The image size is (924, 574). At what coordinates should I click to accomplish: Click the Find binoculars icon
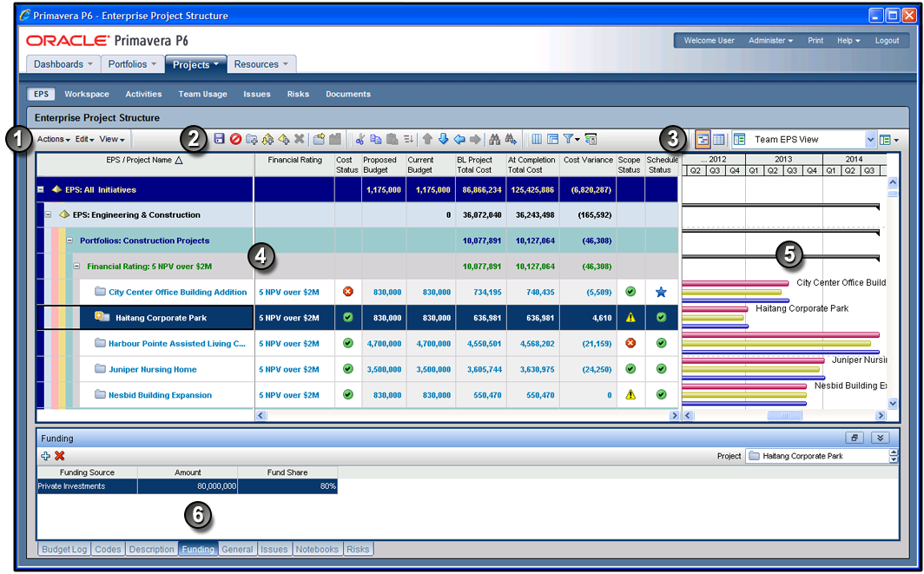click(x=494, y=139)
